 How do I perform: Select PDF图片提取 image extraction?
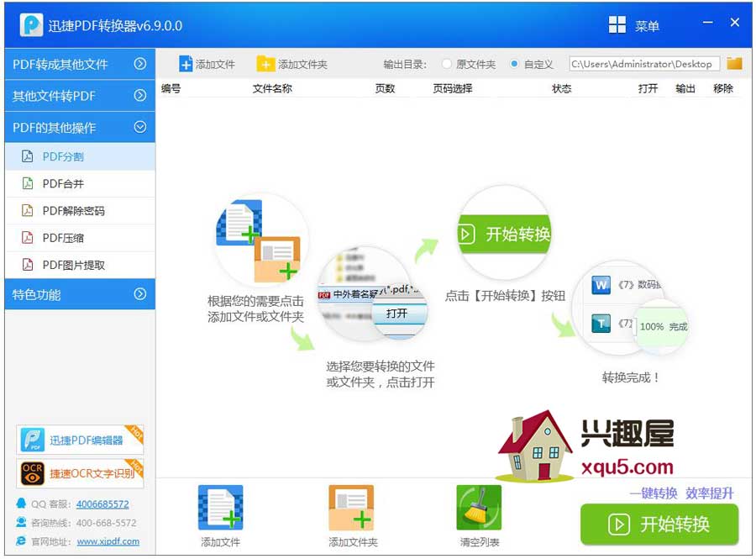pyautogui.click(x=66, y=264)
